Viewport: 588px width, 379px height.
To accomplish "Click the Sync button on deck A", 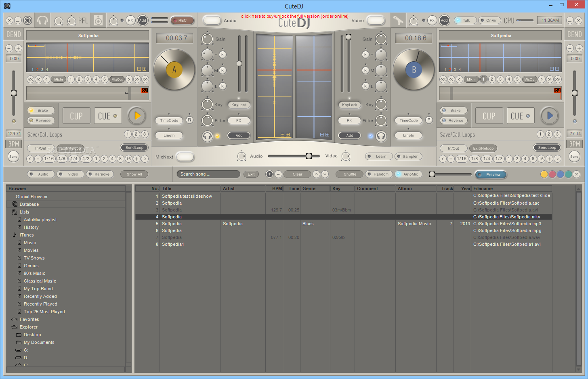I will pyautogui.click(x=13, y=157).
